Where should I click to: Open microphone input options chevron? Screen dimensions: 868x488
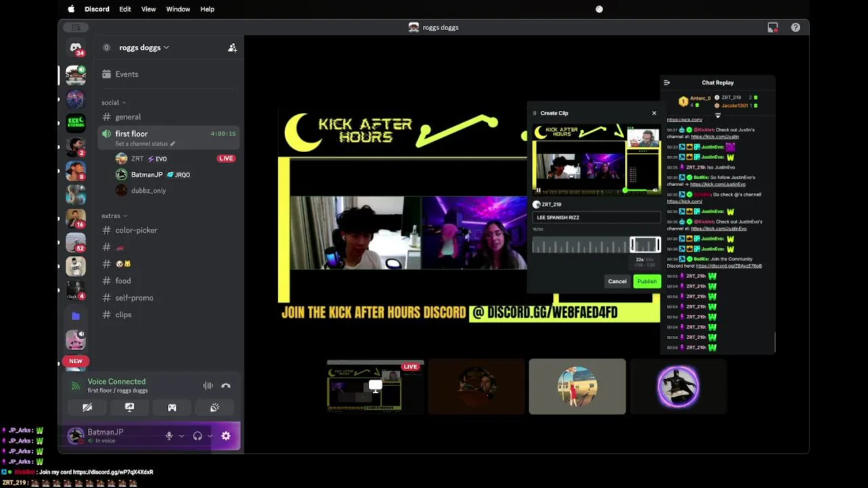(182, 436)
